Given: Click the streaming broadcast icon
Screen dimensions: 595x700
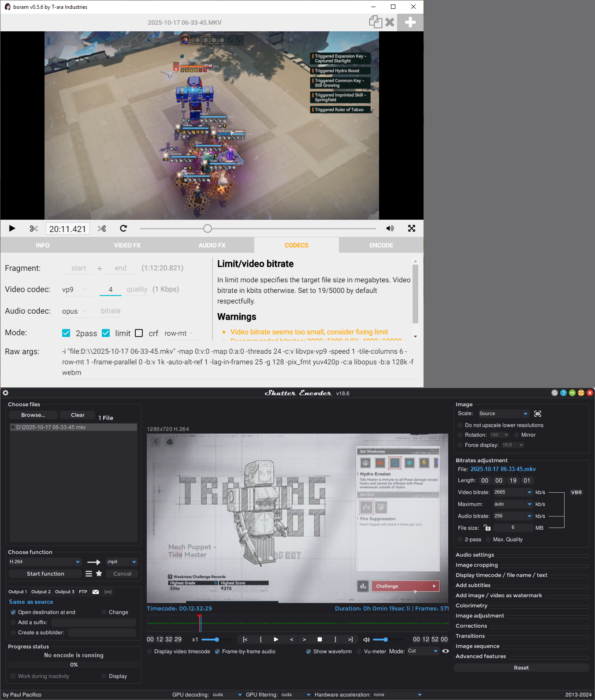Looking at the screenshot, I should [x=108, y=592].
